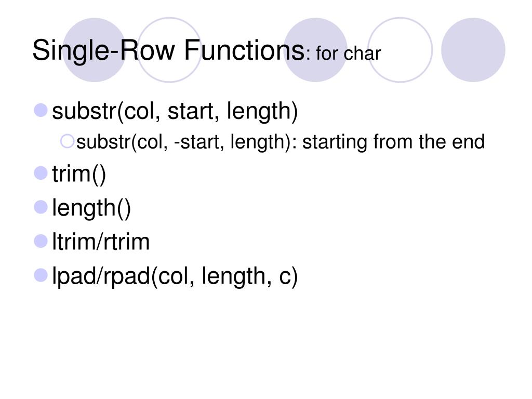
Task: Click the text 'substr(col, start, length)'
Action: pyautogui.click(x=175, y=112)
